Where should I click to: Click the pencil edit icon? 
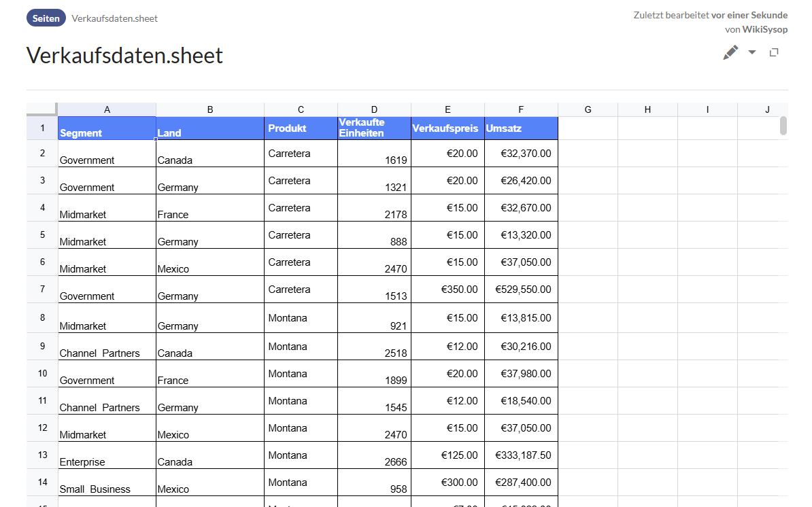[730, 53]
